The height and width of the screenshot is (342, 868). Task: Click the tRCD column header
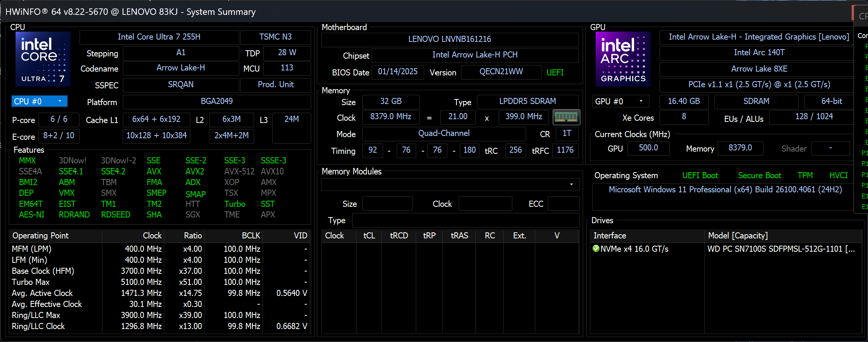399,236
